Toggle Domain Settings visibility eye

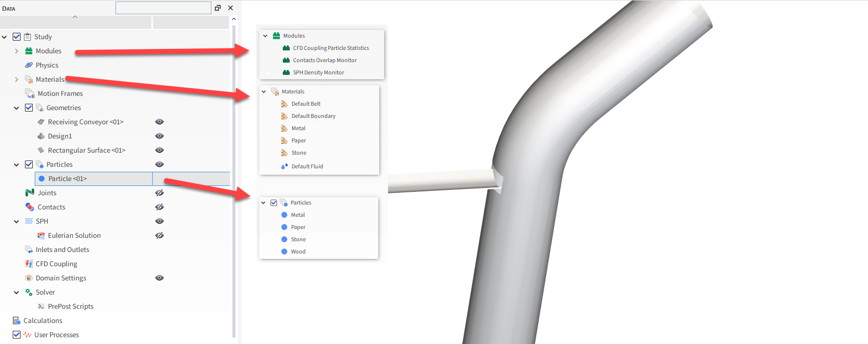click(x=160, y=278)
